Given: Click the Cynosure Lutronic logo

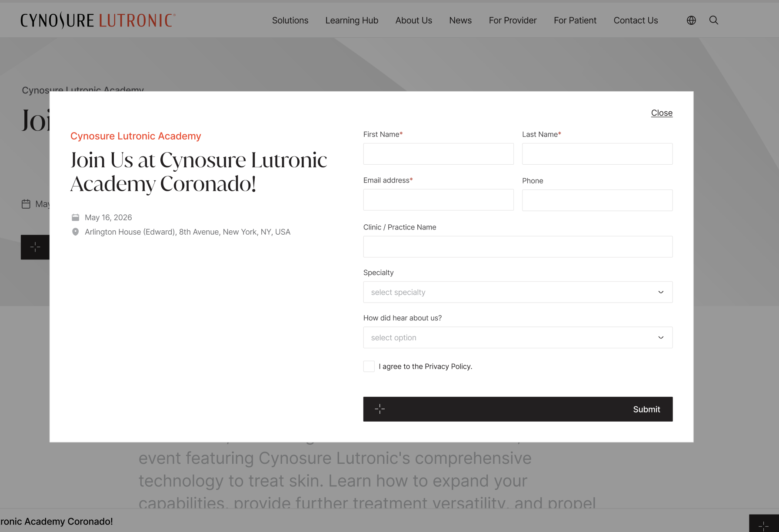Looking at the screenshot, I should tap(98, 20).
